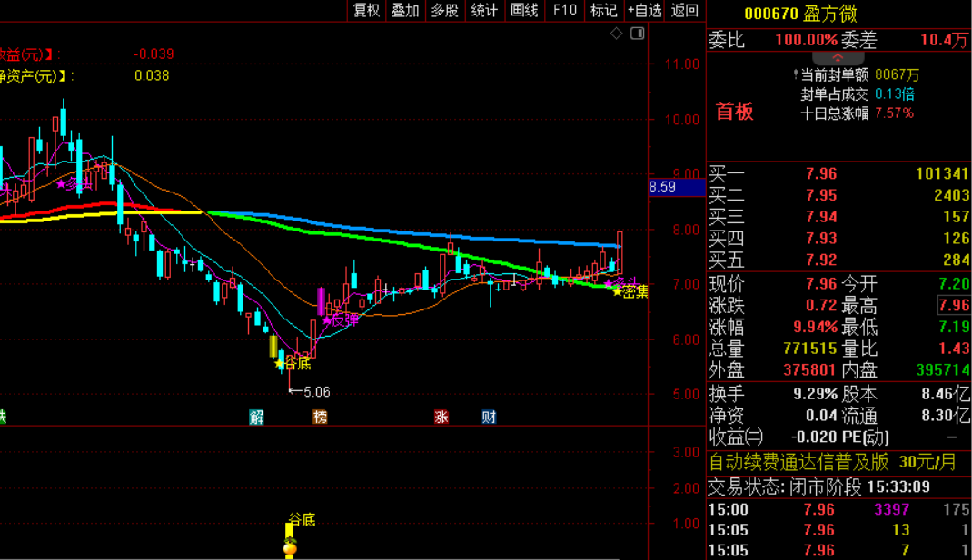Click the 财 event badge on chart
The width and height of the screenshot is (972, 560).
489,417
